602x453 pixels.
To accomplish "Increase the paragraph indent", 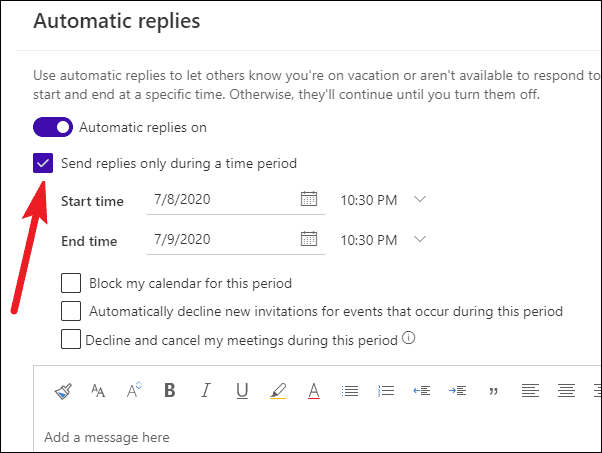I will (457, 391).
